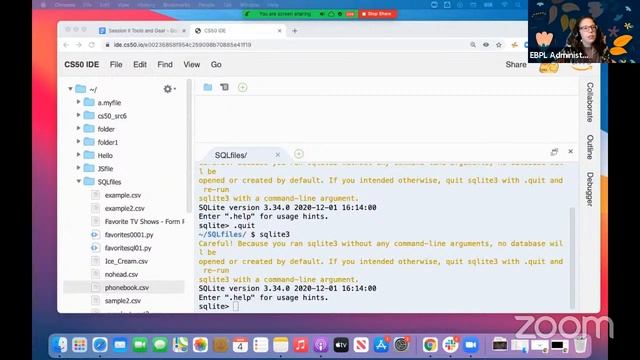Open Launchpad from the Dock
Screen dimensions: 640x360
[x=80, y=345]
